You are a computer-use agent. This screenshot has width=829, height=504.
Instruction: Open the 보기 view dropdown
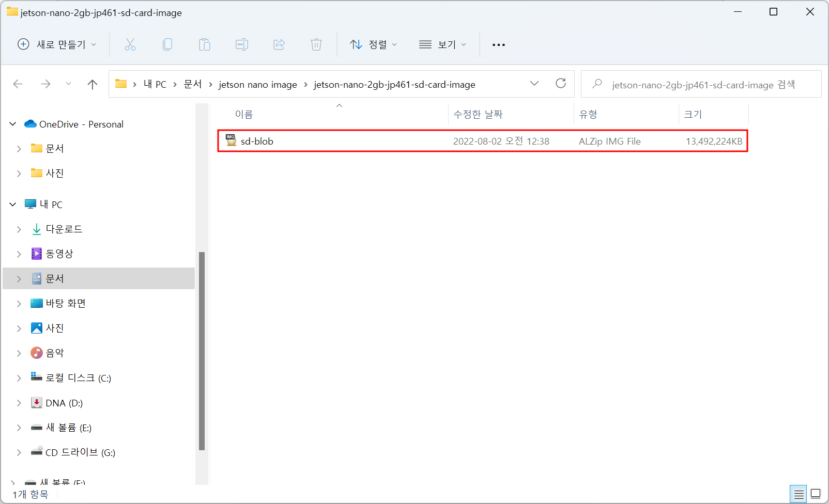[x=443, y=44]
